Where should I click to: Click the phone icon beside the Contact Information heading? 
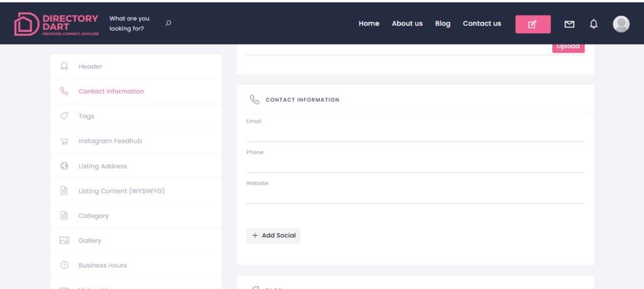tap(255, 100)
